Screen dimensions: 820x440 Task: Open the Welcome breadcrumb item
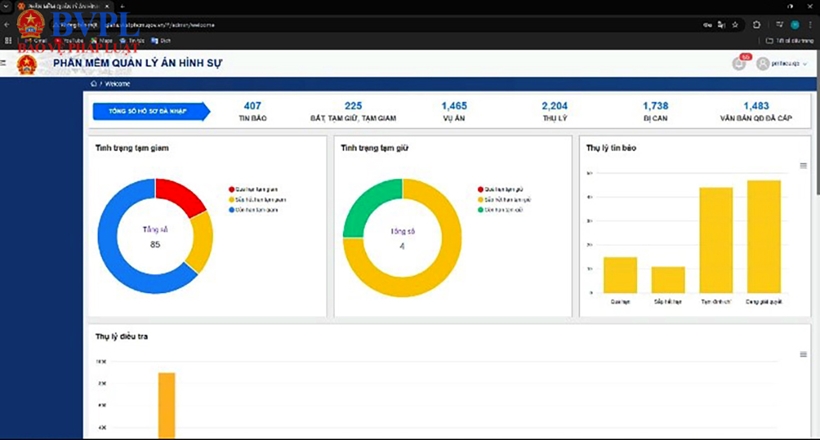117,85
